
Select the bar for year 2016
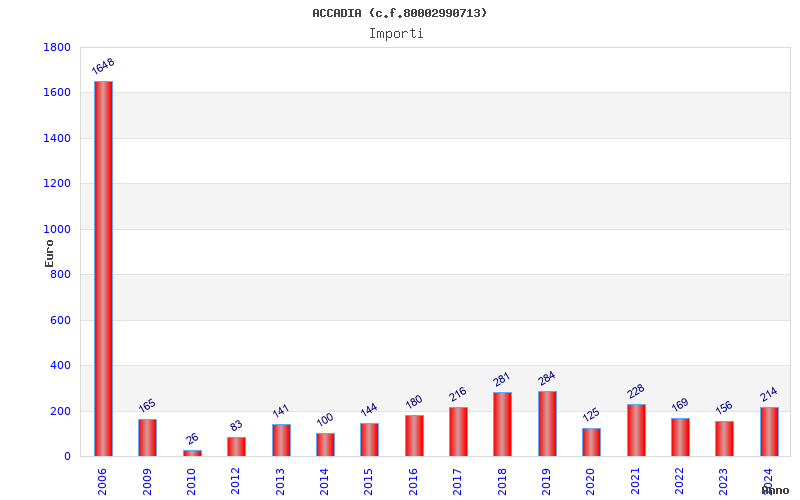click(414, 436)
